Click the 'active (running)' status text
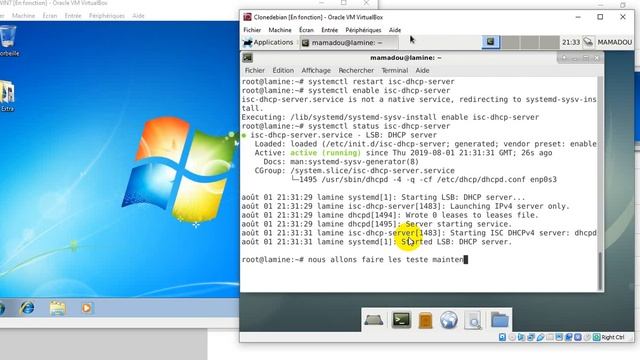640x360 pixels. pyautogui.click(x=325, y=153)
